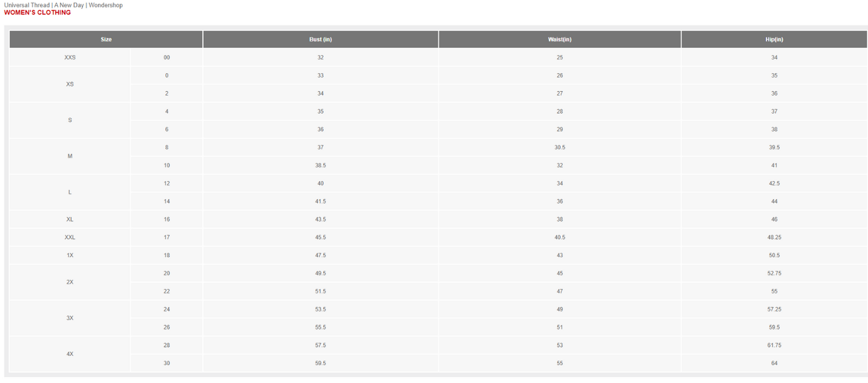Select the bust value 38.5
This screenshot has width=868, height=383.
point(320,166)
